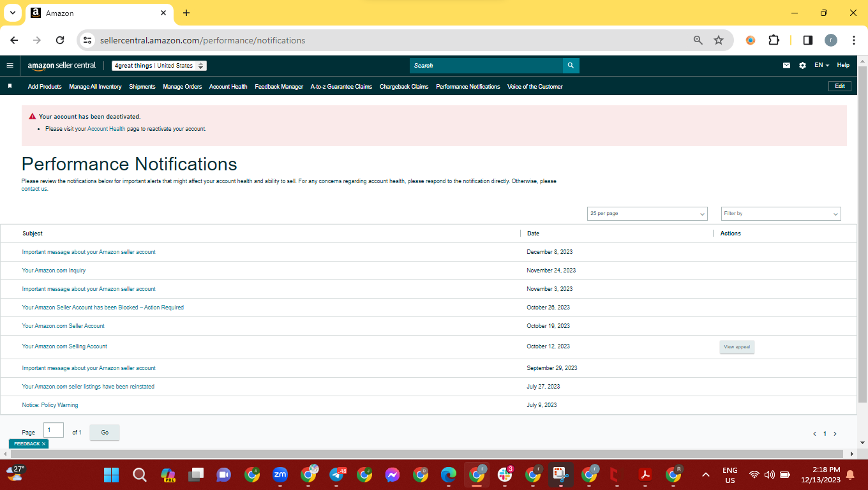Open Chrome side panel
This screenshot has width=868, height=490.
pyautogui.click(x=807, y=40)
